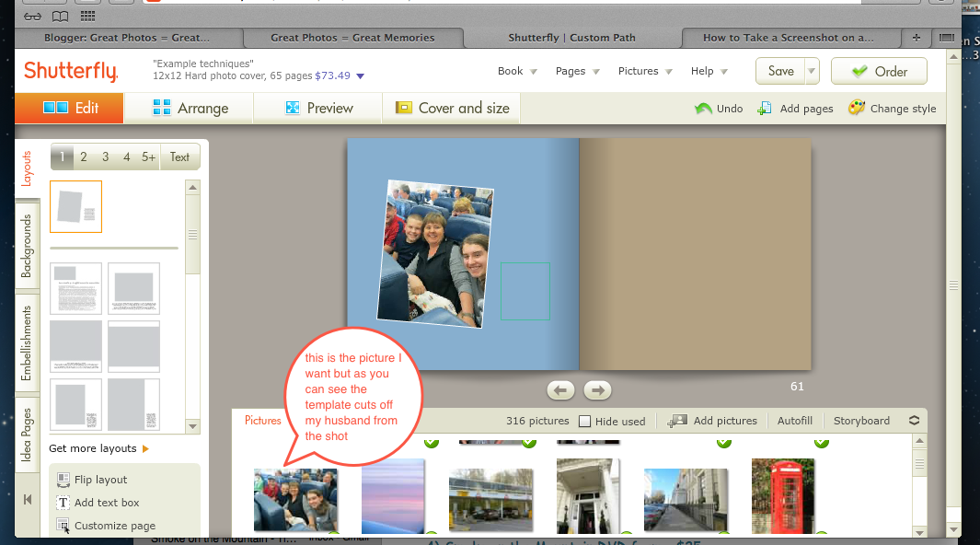Image resolution: width=980 pixels, height=545 pixels.
Task: Expand the Save options arrow
Action: [812, 71]
